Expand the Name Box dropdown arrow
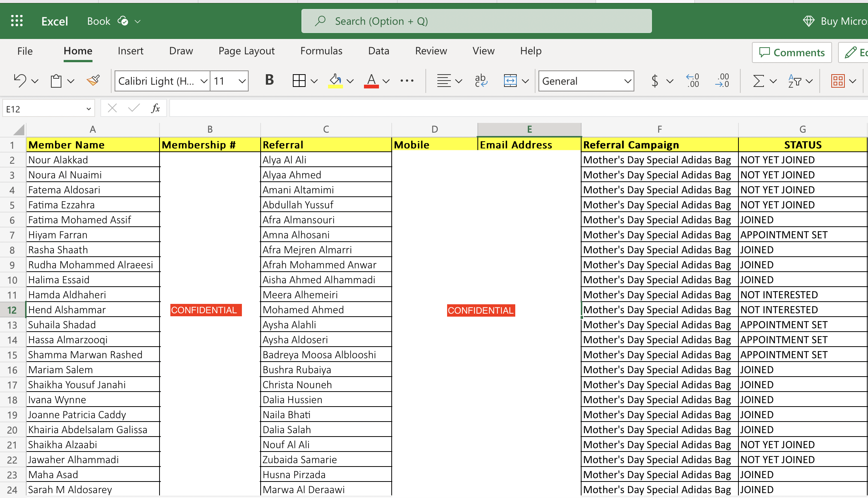 point(88,109)
